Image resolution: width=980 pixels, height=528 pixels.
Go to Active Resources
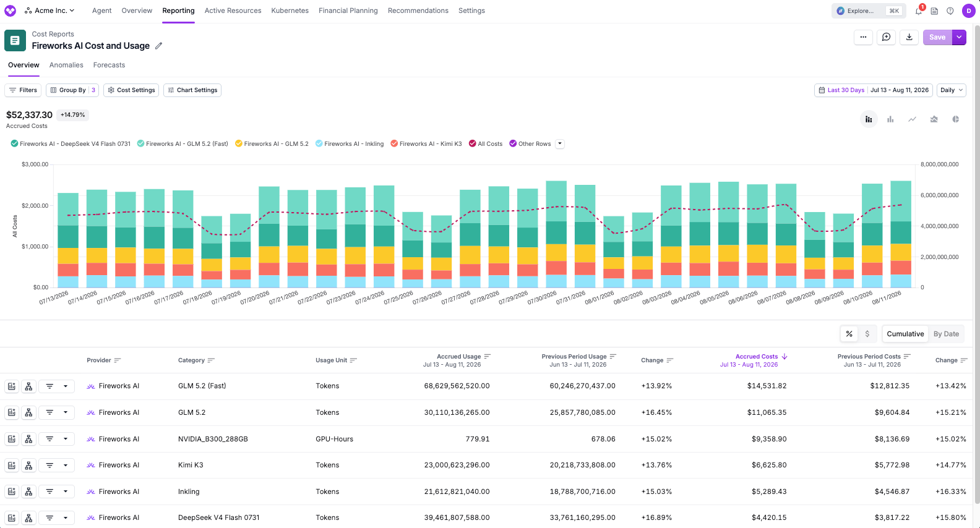pos(233,11)
